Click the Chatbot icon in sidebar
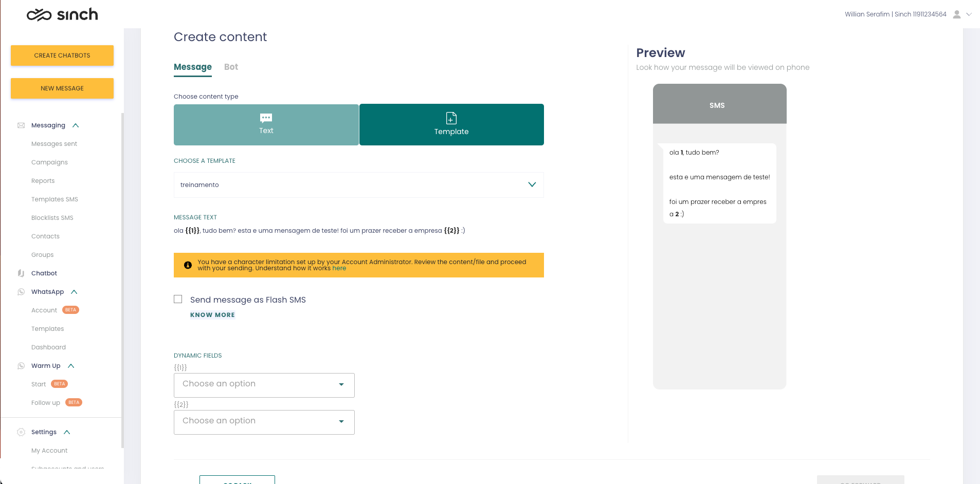 coord(21,273)
